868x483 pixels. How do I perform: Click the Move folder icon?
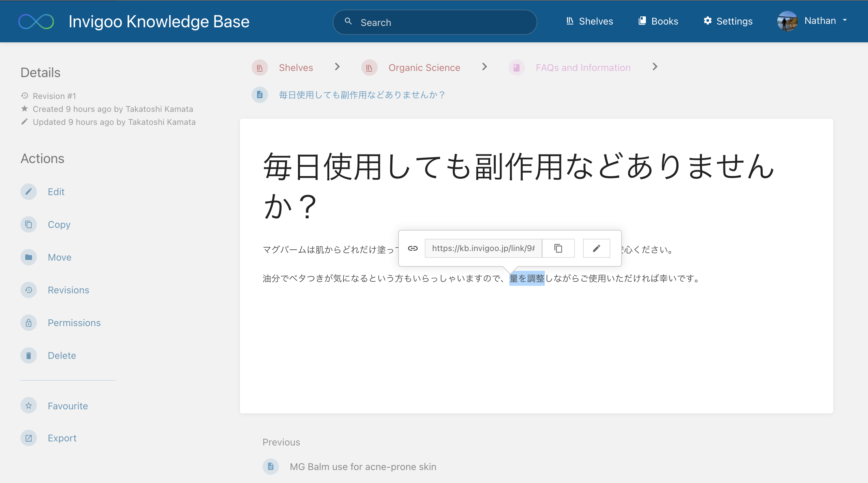[x=29, y=257]
